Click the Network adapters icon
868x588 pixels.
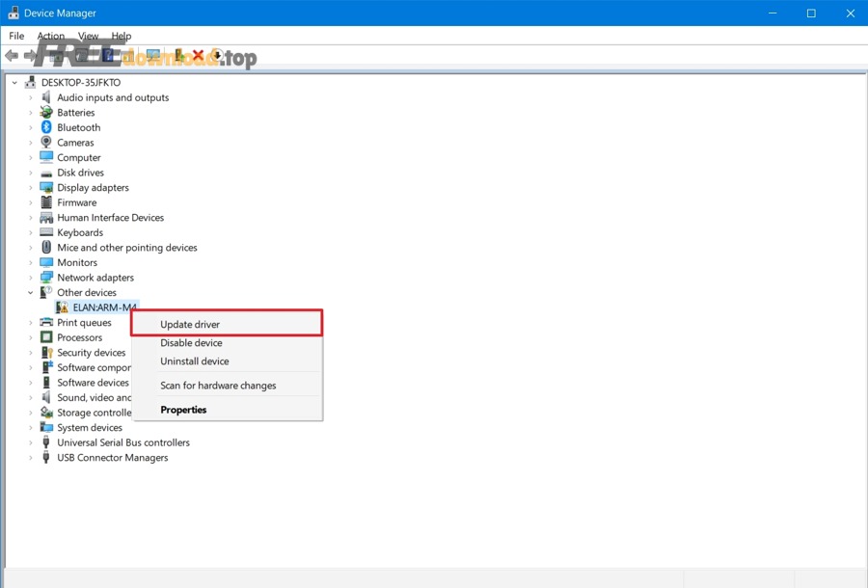(x=46, y=277)
